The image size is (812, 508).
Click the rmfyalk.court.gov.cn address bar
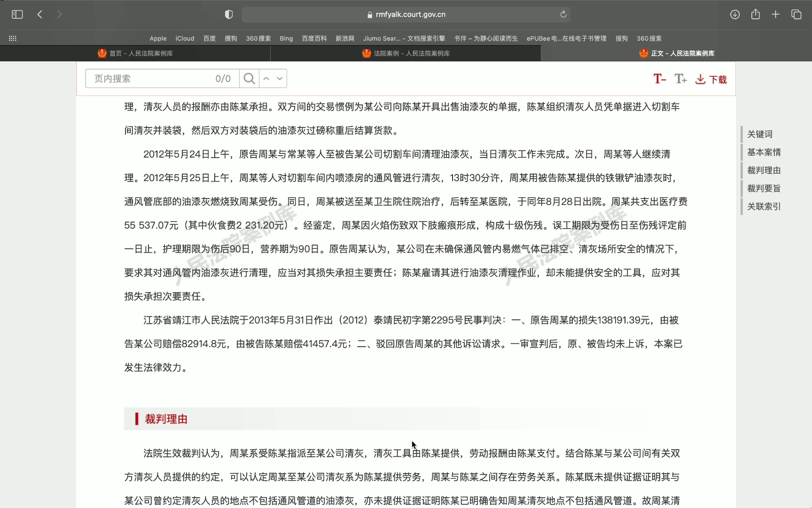pyautogui.click(x=406, y=15)
